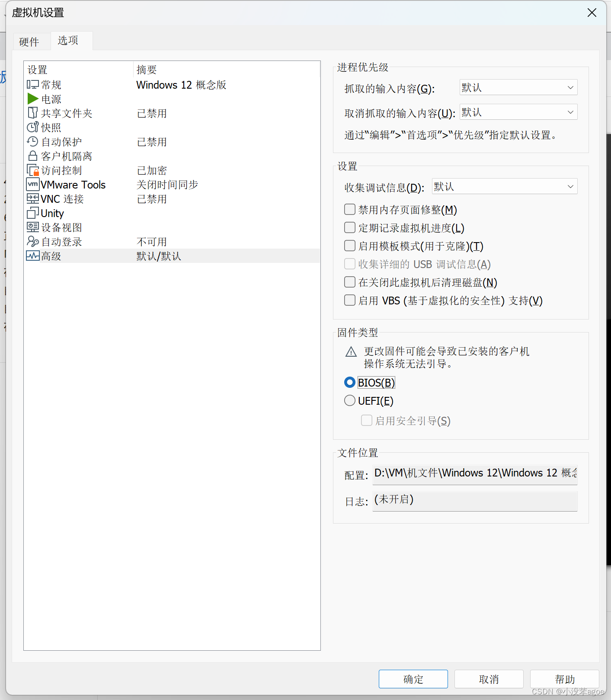The image size is (611, 700).
Task: Click the 确定 button
Action: (x=413, y=679)
